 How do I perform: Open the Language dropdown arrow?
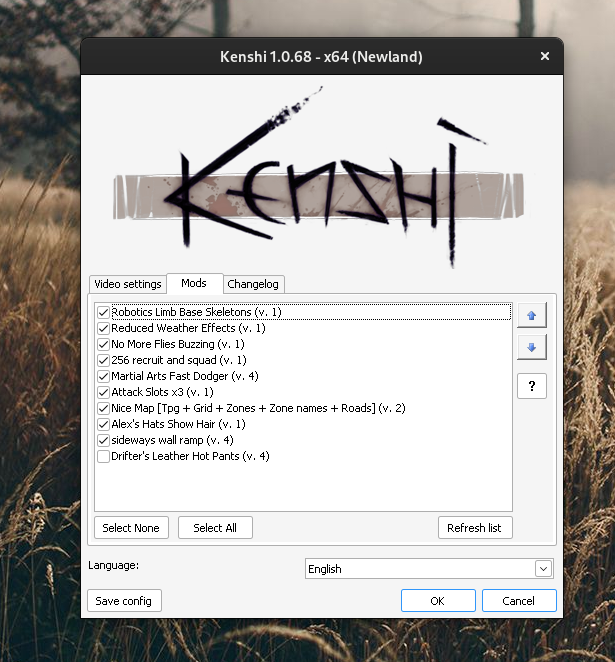[543, 569]
